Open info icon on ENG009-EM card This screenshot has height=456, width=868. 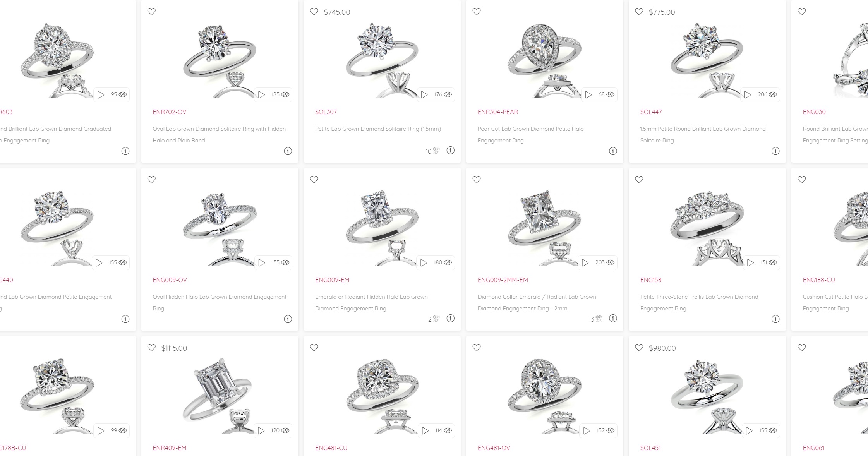pos(450,318)
